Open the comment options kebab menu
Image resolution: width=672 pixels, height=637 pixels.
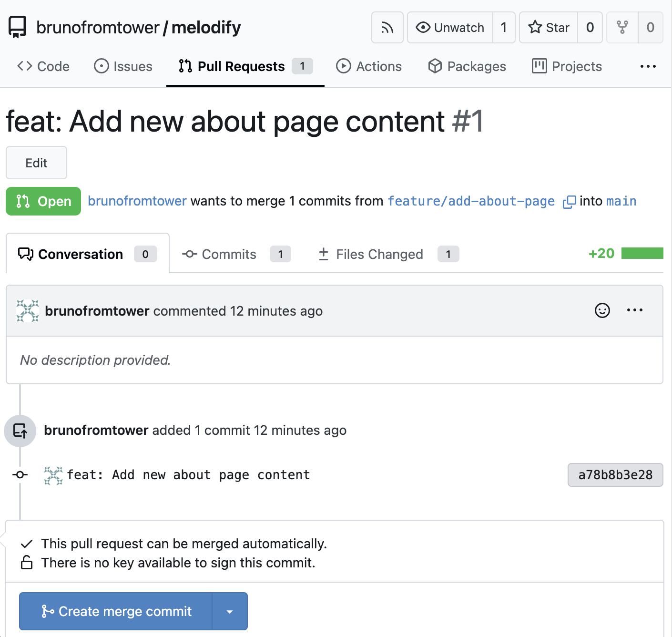point(634,310)
